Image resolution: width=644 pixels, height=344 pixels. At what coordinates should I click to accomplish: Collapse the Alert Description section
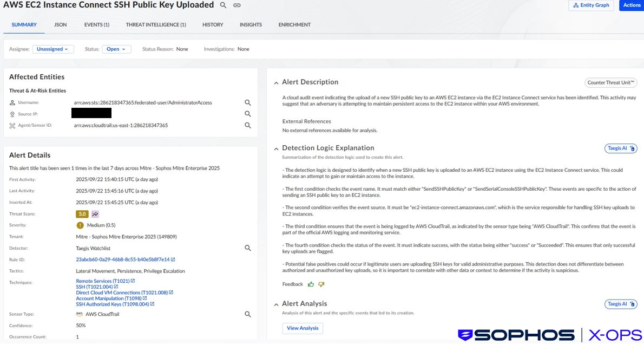(x=276, y=82)
